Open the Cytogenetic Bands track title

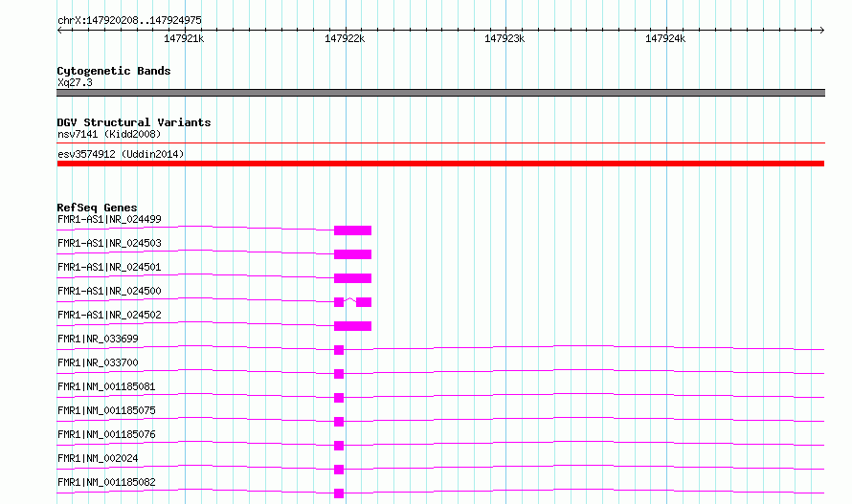[x=114, y=71]
